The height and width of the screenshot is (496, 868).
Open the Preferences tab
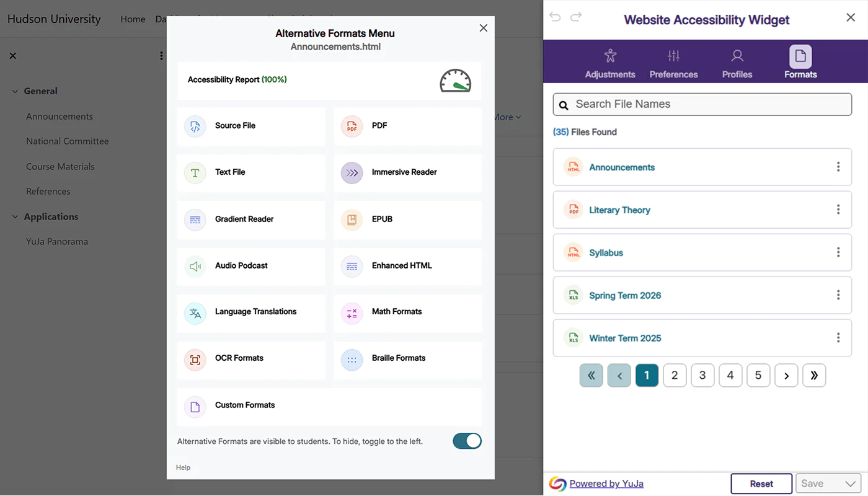pyautogui.click(x=673, y=64)
